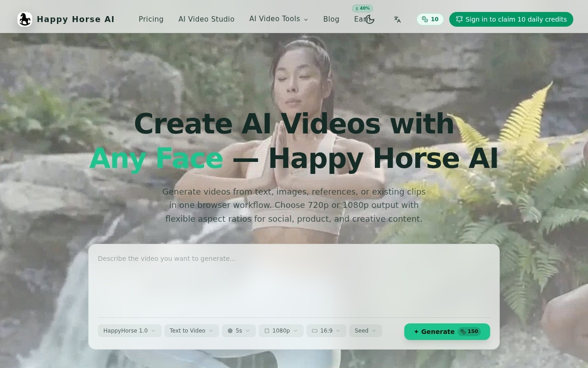Image resolution: width=588 pixels, height=368 pixels.
Task: Open the 16:9 aspect ratio dropdown
Action: 326,331
